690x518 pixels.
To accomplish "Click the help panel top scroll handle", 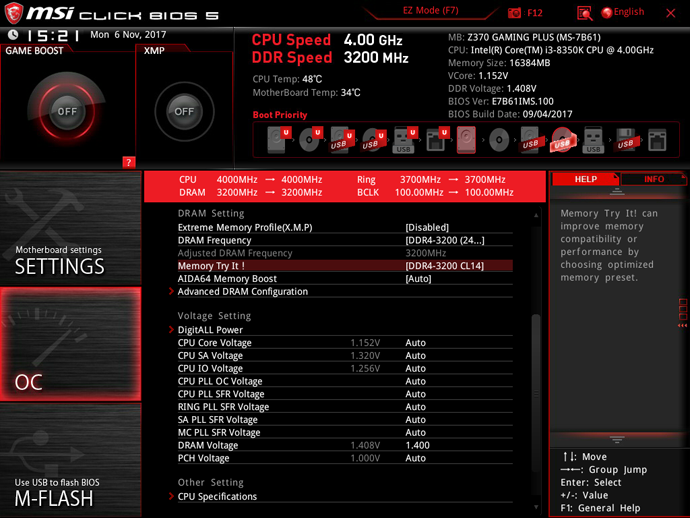I will (617, 191).
